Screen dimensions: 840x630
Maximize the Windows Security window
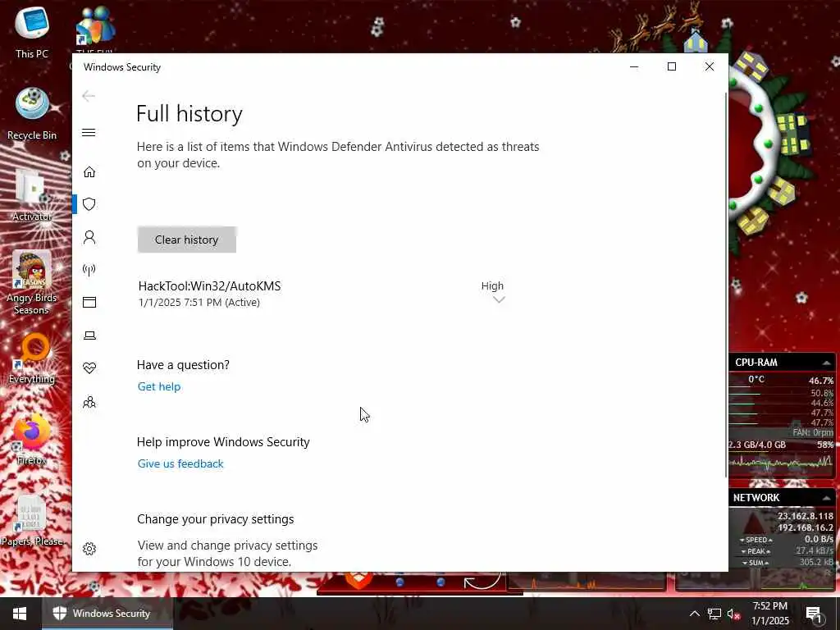coord(672,66)
